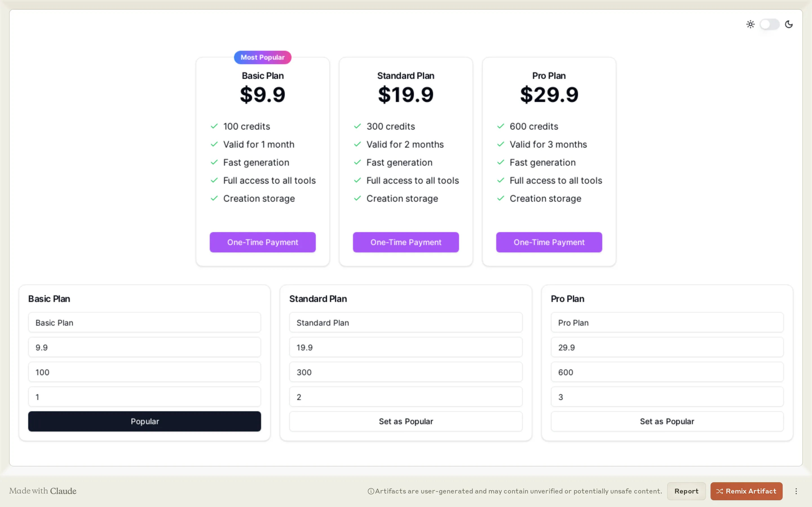This screenshot has width=812, height=507.
Task: Open the Report dialog
Action: [686, 491]
